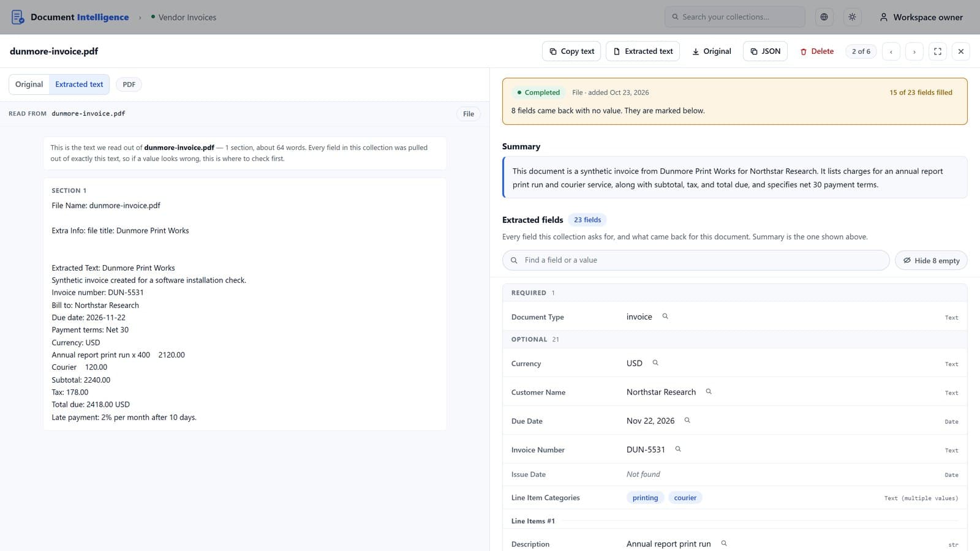Close the document viewer
Image resolution: width=980 pixels, height=551 pixels.
[x=961, y=51]
